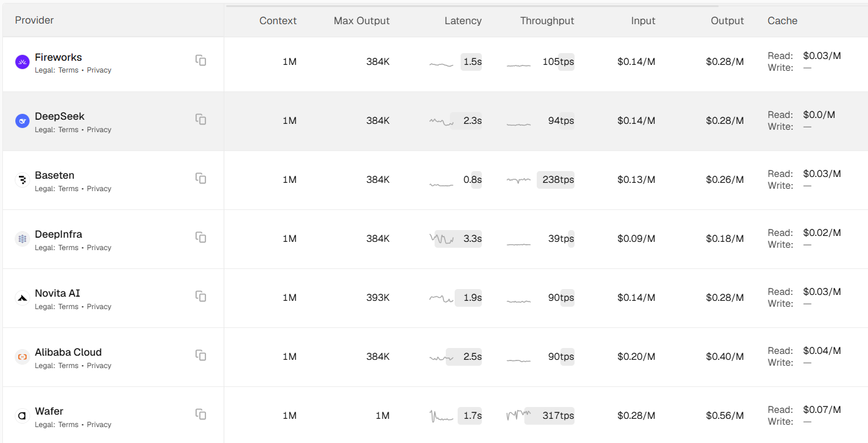Open the Wafer Terms link
Screen dimensions: 868x443
point(68,425)
